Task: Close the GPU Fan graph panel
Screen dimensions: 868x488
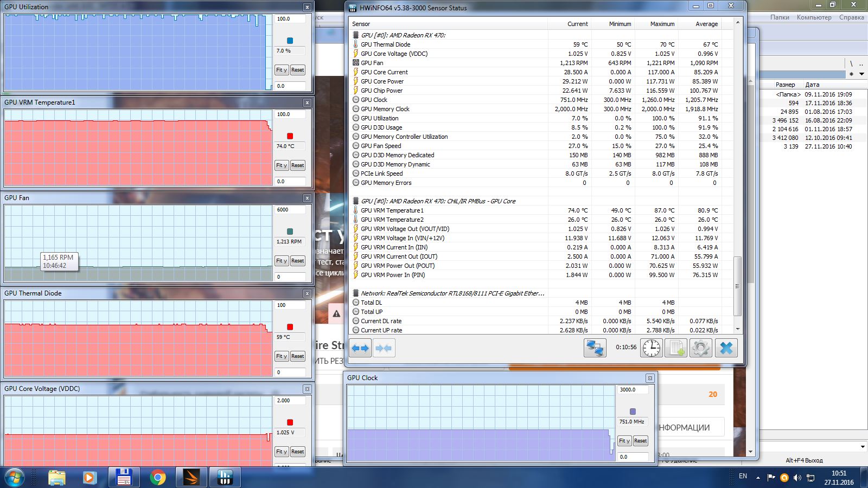Action: point(307,198)
